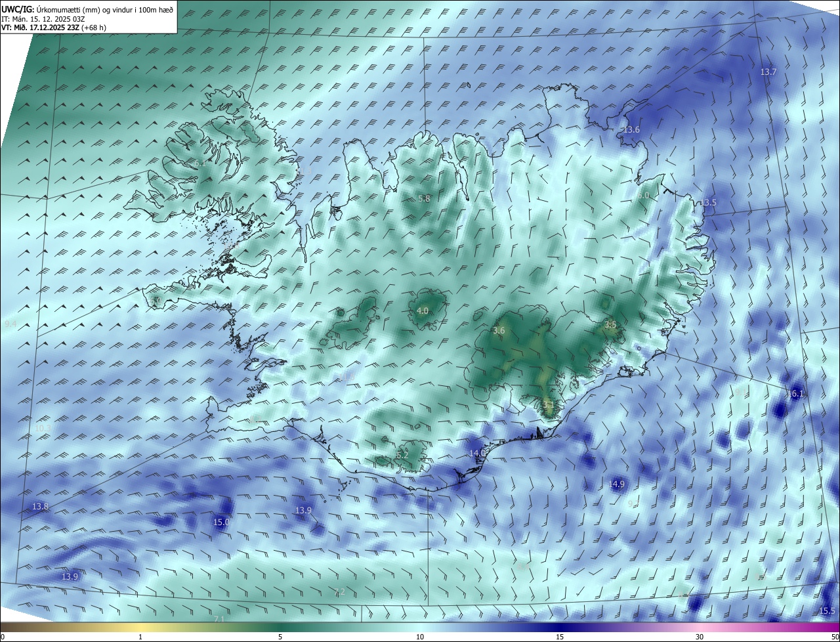Click the 13.8 value label on the map
840x642 pixels.
click(x=41, y=507)
